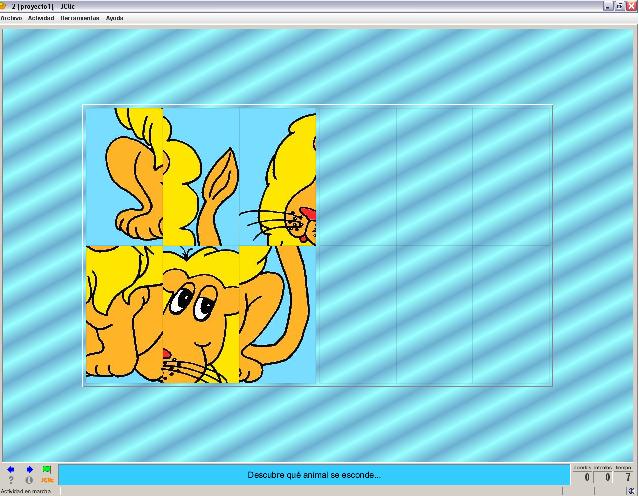The height and width of the screenshot is (496, 639).
Task: Open the Herramientas menu
Action: point(80,18)
